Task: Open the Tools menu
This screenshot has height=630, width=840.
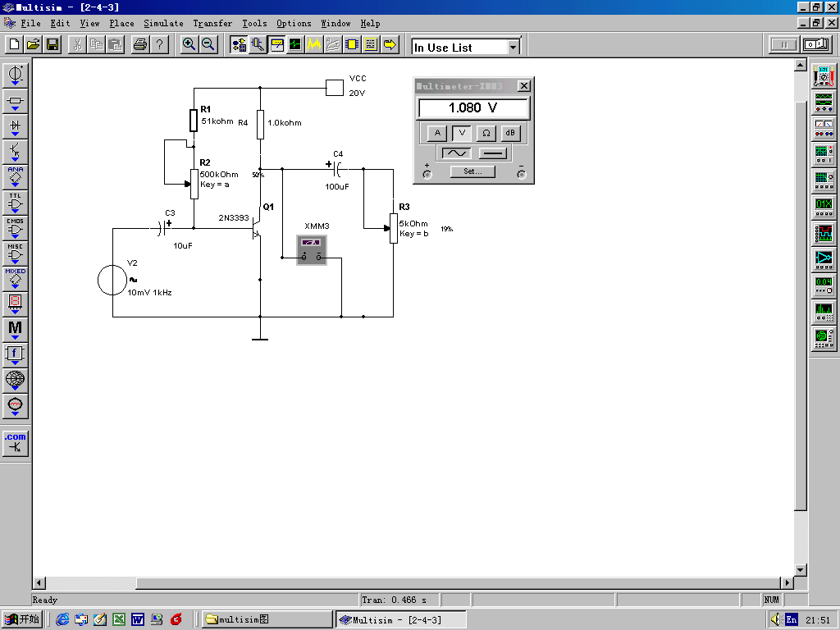Action: pyautogui.click(x=254, y=23)
